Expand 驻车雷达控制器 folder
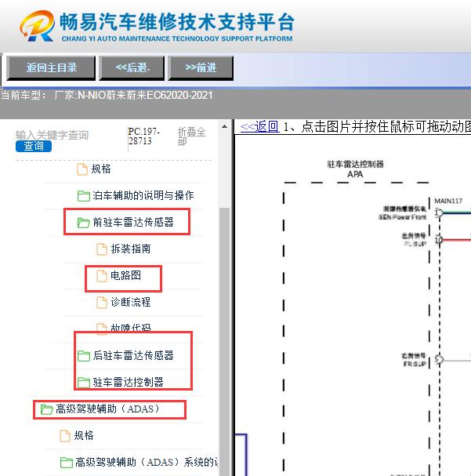 128,382
